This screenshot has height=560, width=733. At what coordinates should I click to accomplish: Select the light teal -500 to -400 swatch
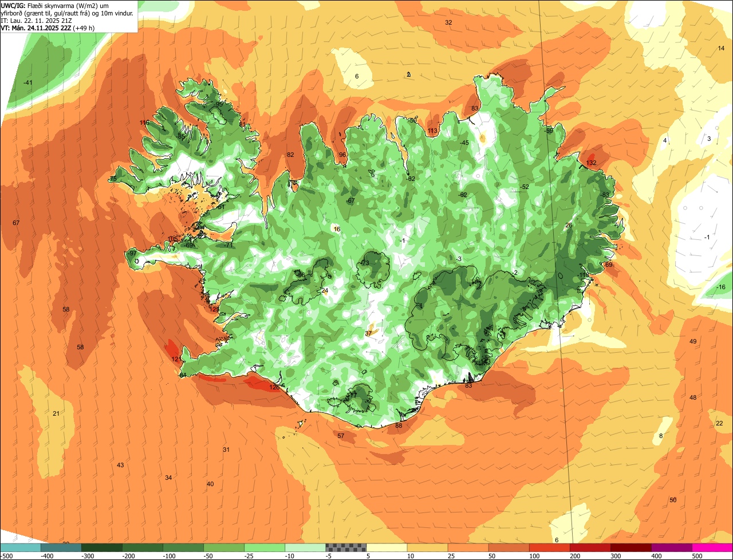coord(20,547)
